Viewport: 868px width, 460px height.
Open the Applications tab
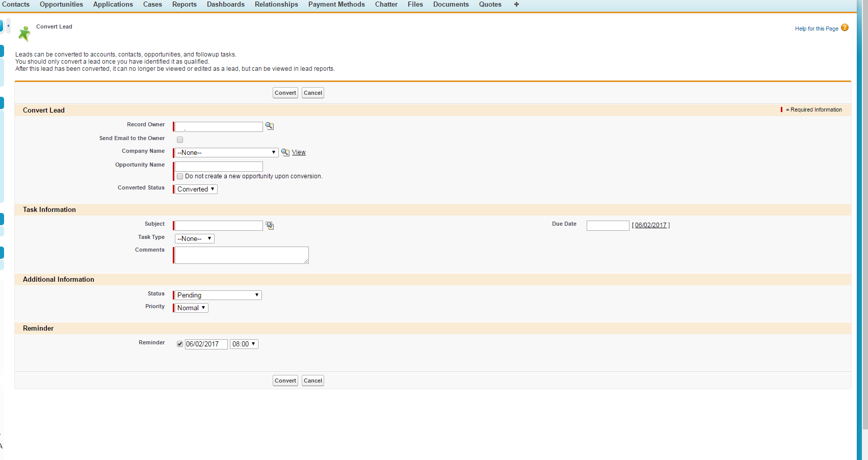coord(113,5)
